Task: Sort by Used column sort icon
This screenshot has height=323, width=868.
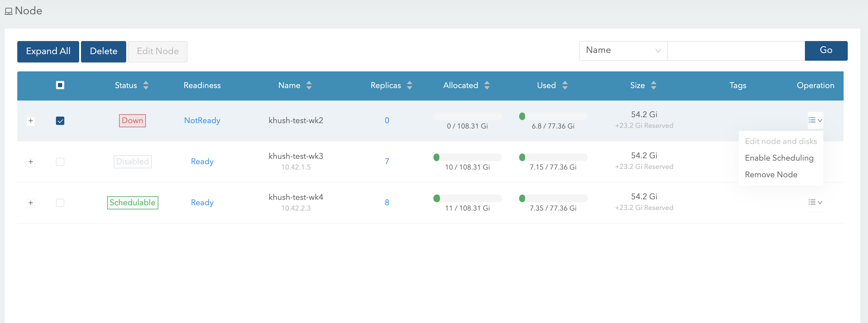Action: pyautogui.click(x=565, y=85)
